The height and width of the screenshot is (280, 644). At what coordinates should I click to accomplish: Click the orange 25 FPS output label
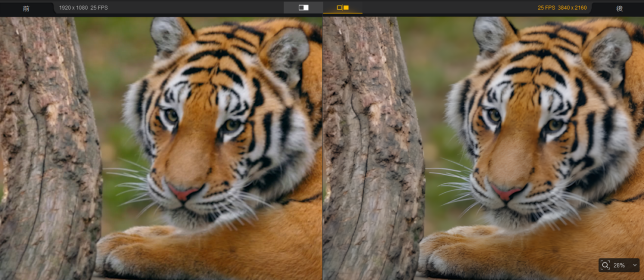pos(546,8)
